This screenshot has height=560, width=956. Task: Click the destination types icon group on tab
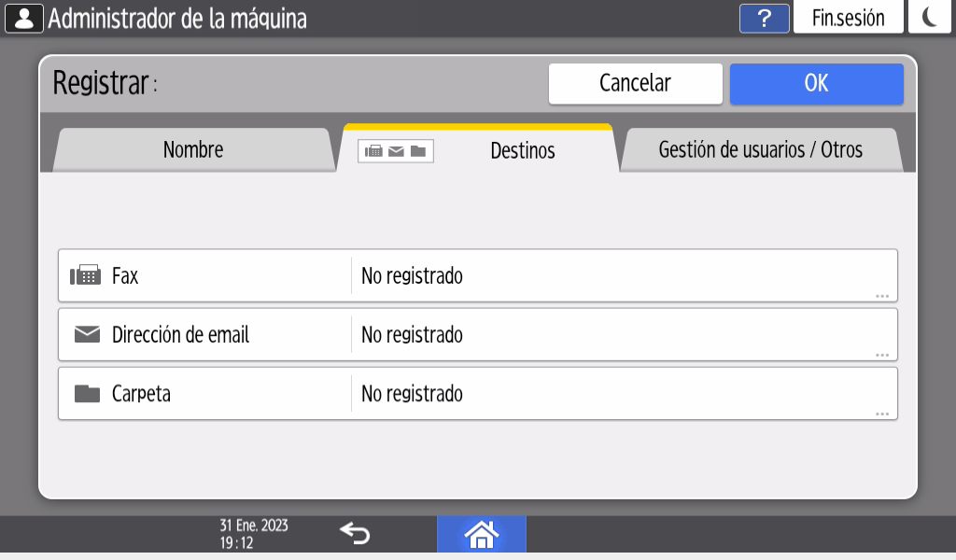[396, 151]
